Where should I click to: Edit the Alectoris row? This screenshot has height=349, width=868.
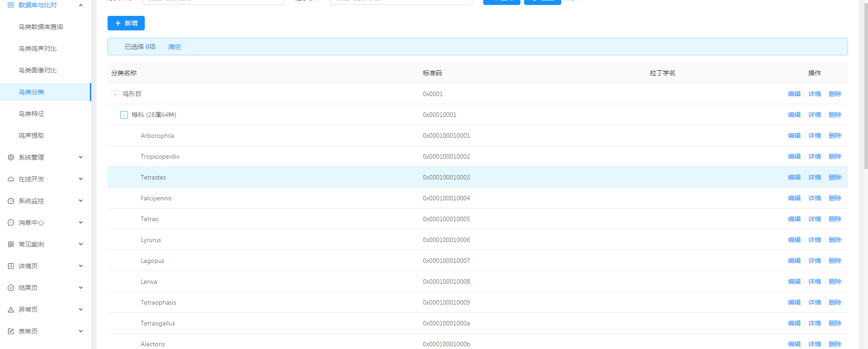click(x=794, y=344)
